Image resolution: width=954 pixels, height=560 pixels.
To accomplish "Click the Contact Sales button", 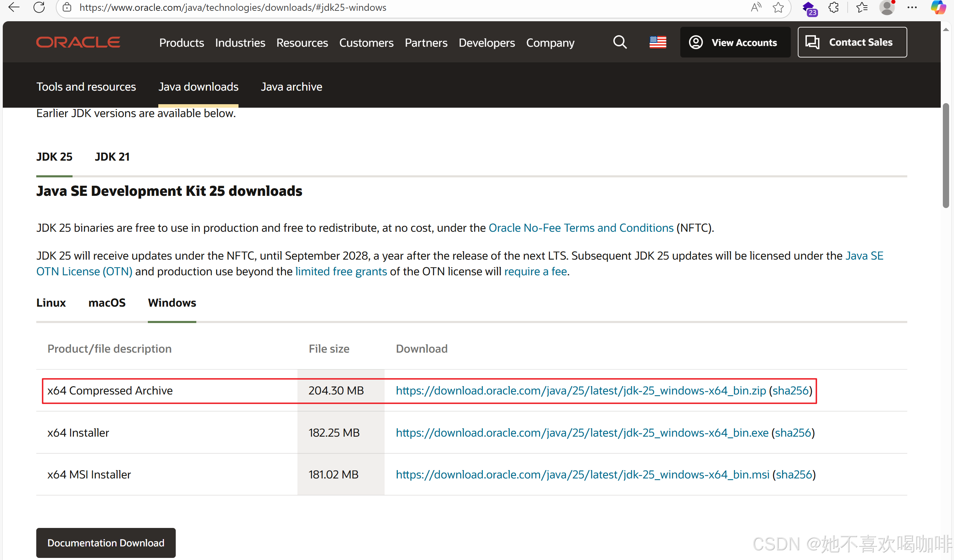I will point(852,43).
